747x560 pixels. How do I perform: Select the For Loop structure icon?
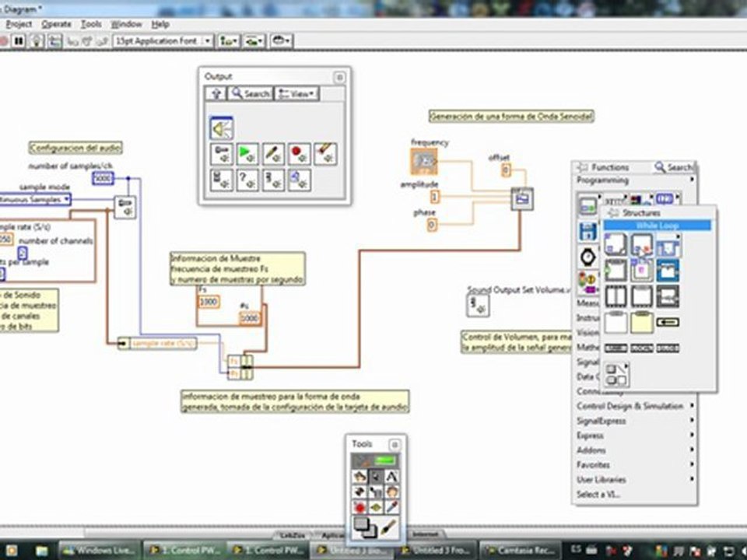tap(615, 244)
